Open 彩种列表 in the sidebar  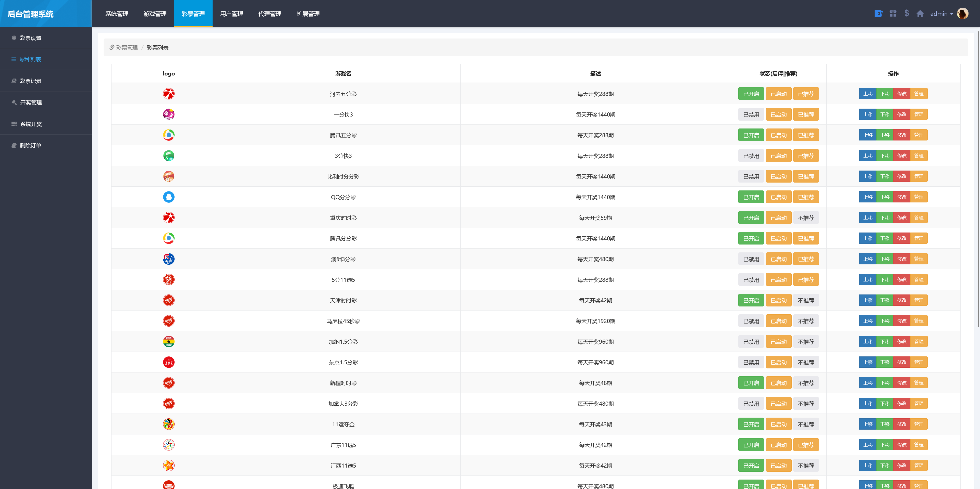(46, 59)
